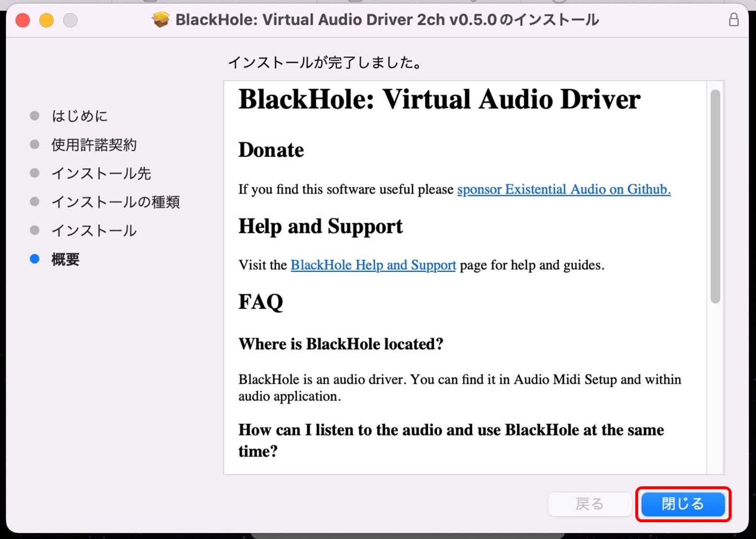Select the 概要 step in sidebar

point(66,259)
